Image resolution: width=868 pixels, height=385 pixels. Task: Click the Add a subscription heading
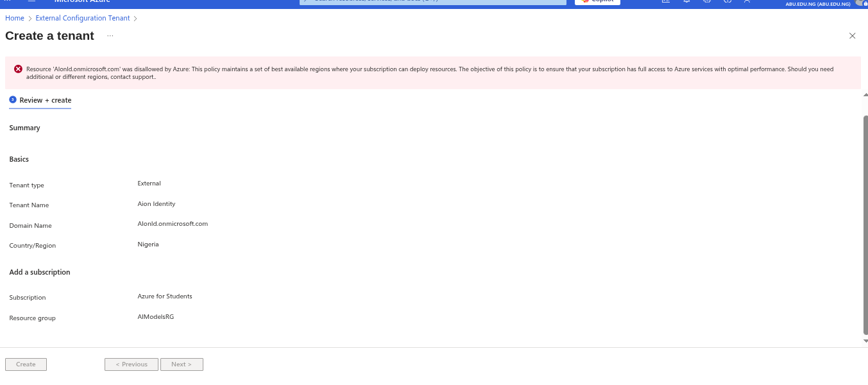coord(40,272)
